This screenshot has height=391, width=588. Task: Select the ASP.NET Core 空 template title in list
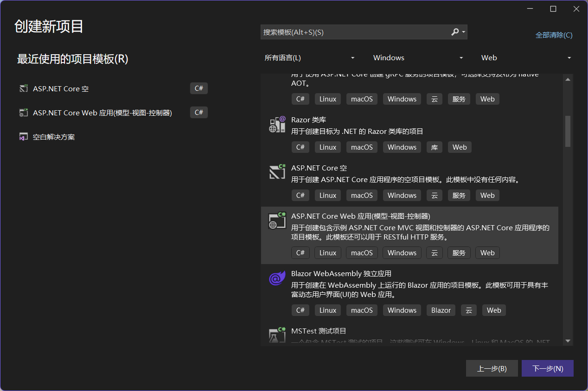[x=319, y=168]
